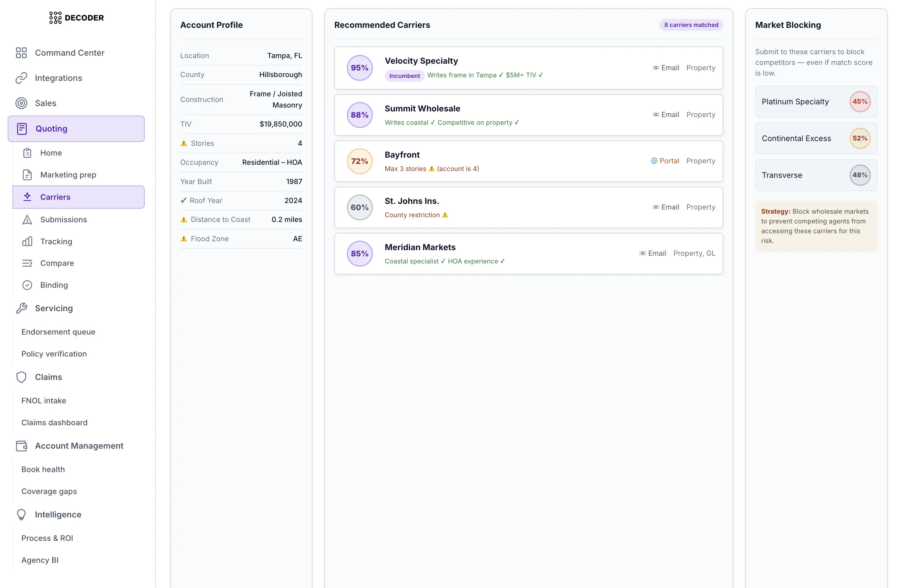897x588 pixels.
Task: Click the Binding checkmark circle icon
Action: (27, 285)
